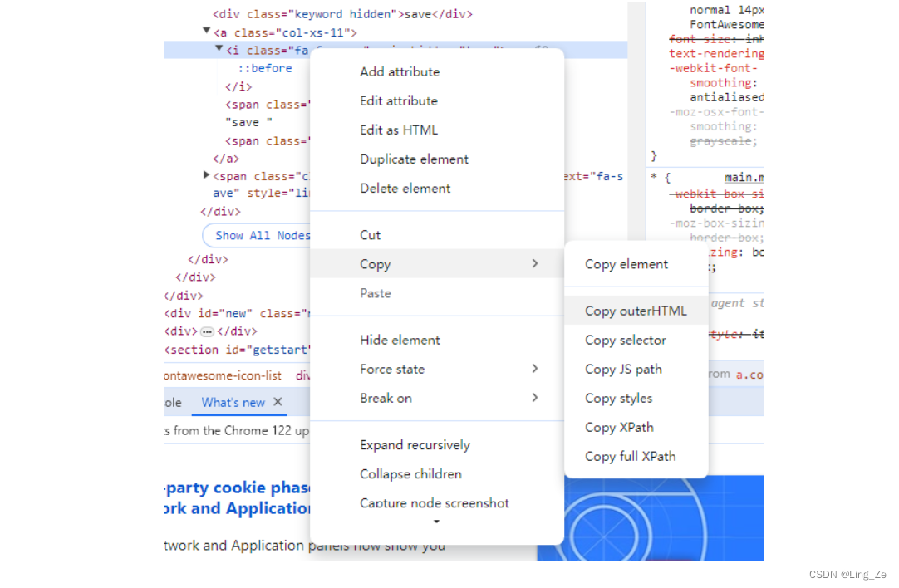Image resolution: width=899 pixels, height=588 pixels.
Task: Switch to the What's new tab
Action: (233, 402)
